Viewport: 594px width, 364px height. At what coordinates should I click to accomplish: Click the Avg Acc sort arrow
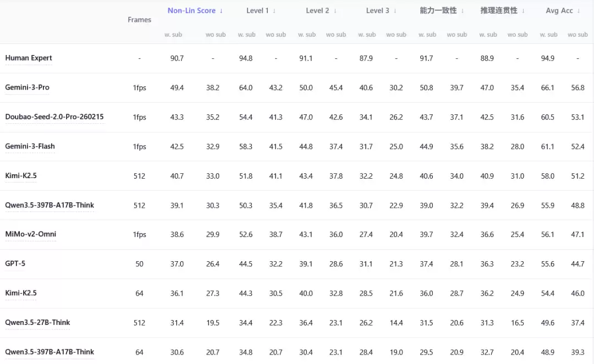579,11
